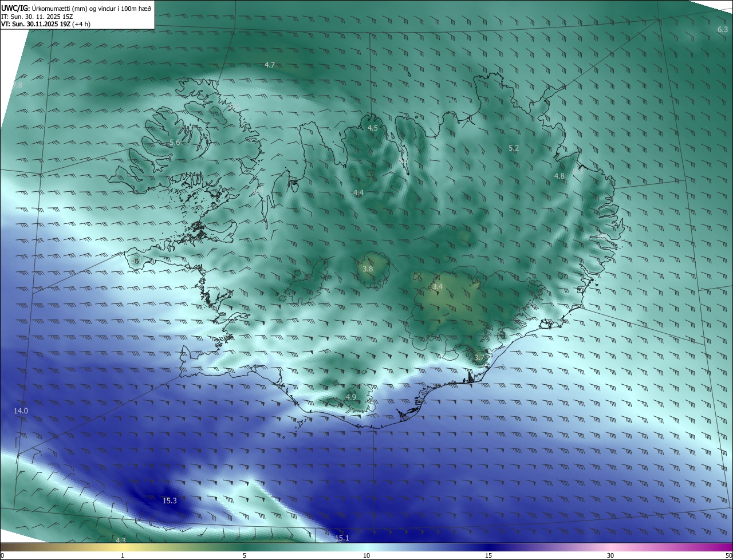Select the 3.4 value on Vatnajökull glacier
Image resolution: width=733 pixels, height=560 pixels.
pos(438,286)
